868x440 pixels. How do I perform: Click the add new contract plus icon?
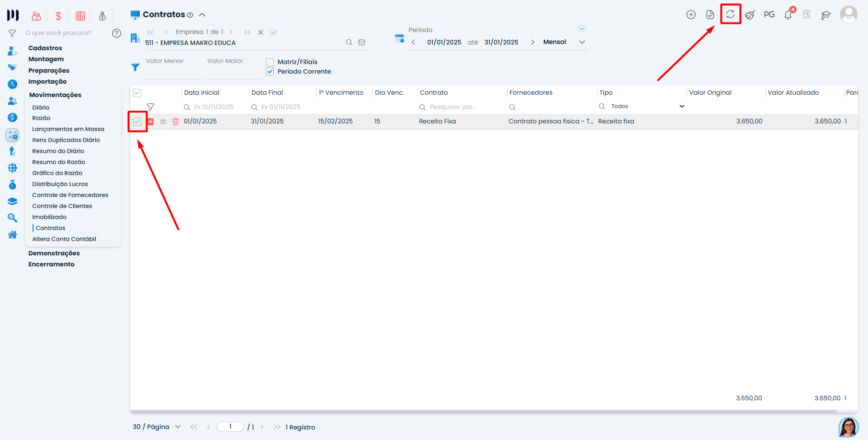691,15
